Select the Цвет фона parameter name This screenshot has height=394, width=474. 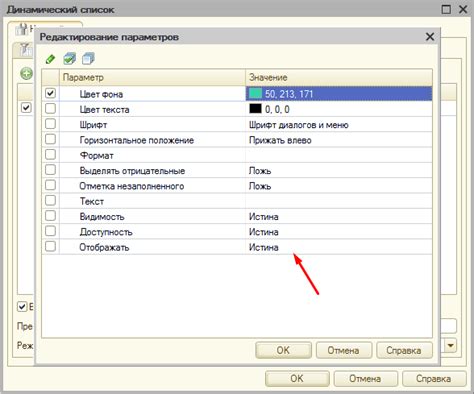[101, 94]
